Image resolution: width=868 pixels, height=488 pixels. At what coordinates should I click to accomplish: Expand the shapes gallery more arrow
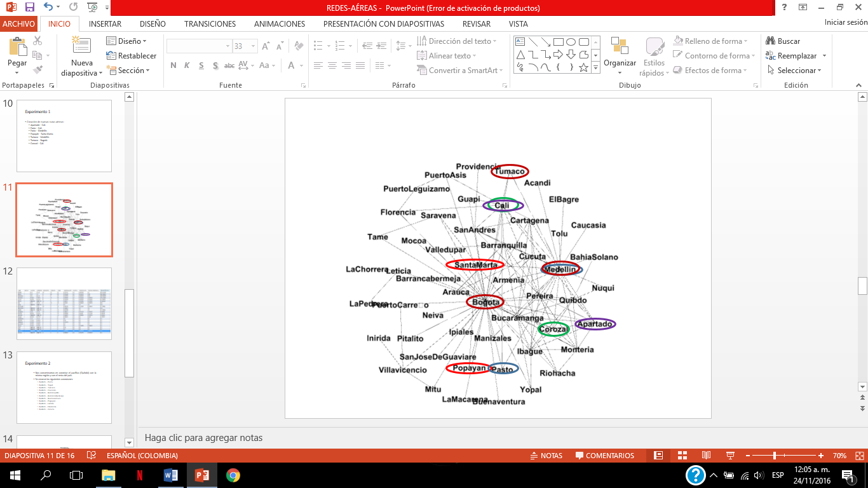click(596, 67)
